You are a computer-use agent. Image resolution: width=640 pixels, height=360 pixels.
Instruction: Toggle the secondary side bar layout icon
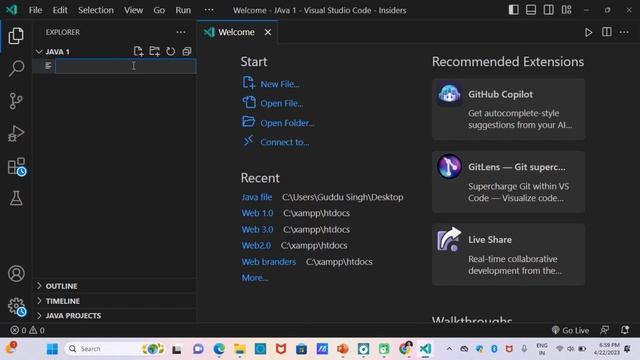pyautogui.click(x=548, y=10)
